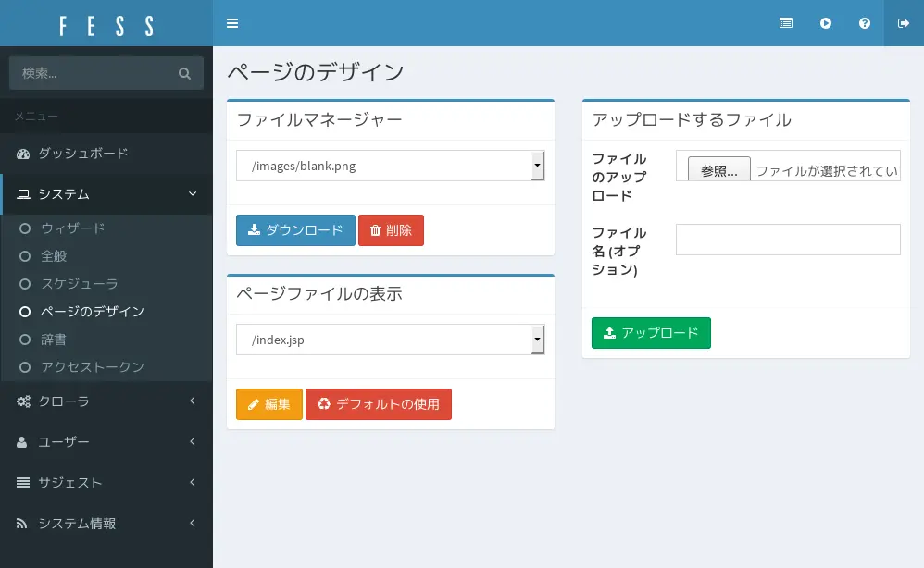
Task: Select ウィザード in system submenu
Action: tap(72, 228)
